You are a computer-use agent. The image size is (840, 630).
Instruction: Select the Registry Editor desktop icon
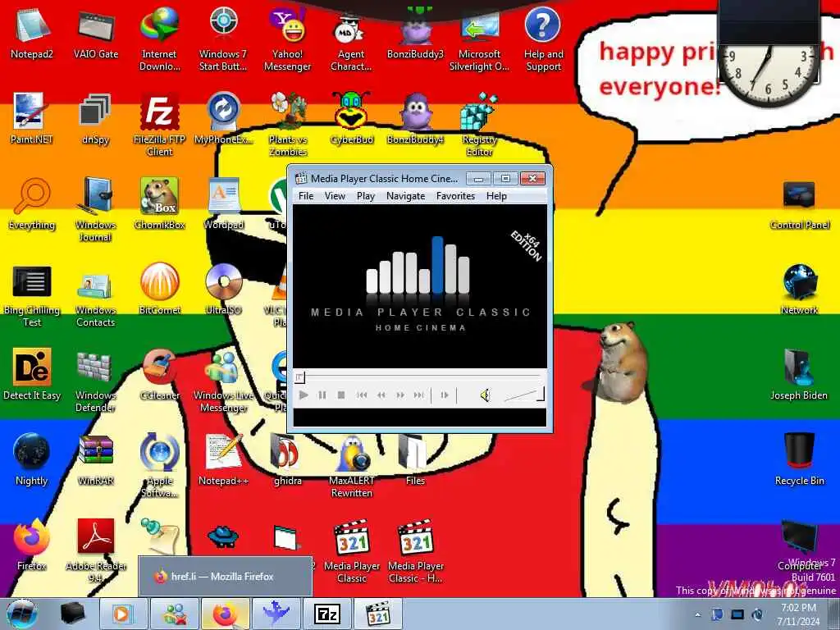[479, 125]
